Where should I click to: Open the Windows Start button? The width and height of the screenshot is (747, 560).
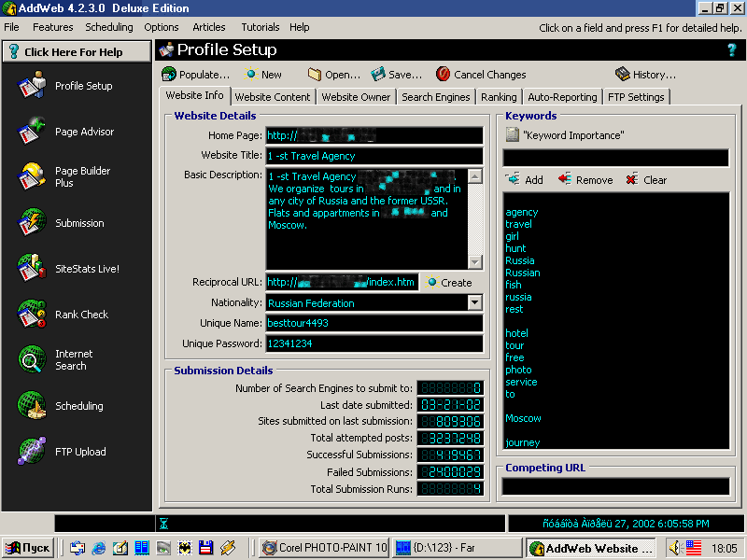coord(27,548)
